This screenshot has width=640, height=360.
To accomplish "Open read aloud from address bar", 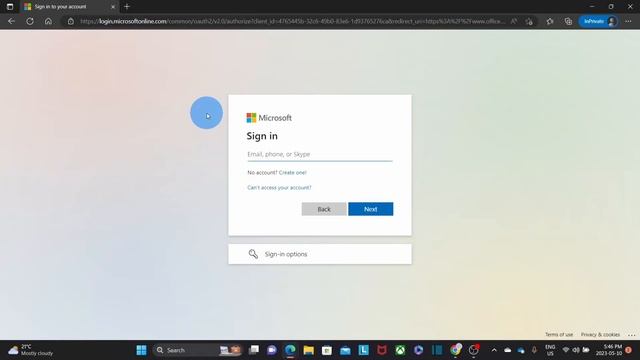I will point(514,21).
